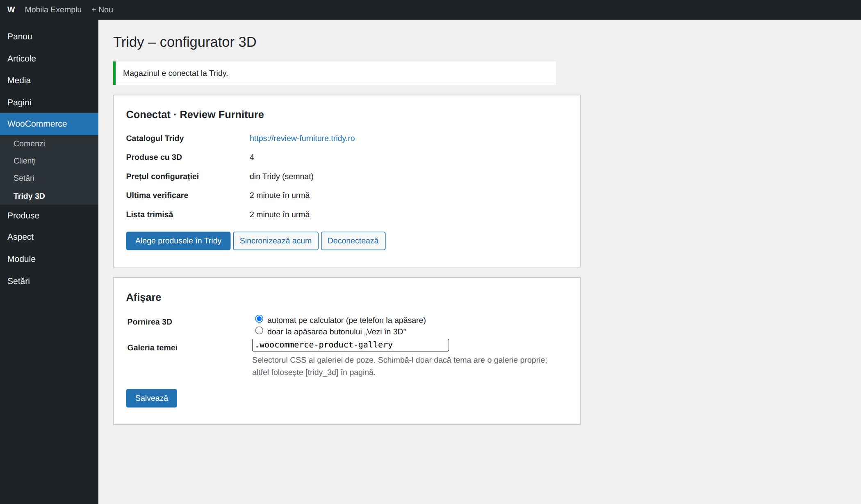The image size is (861, 504).
Task: Open the main Setări menu item below Module
Action: pyautogui.click(x=49, y=281)
